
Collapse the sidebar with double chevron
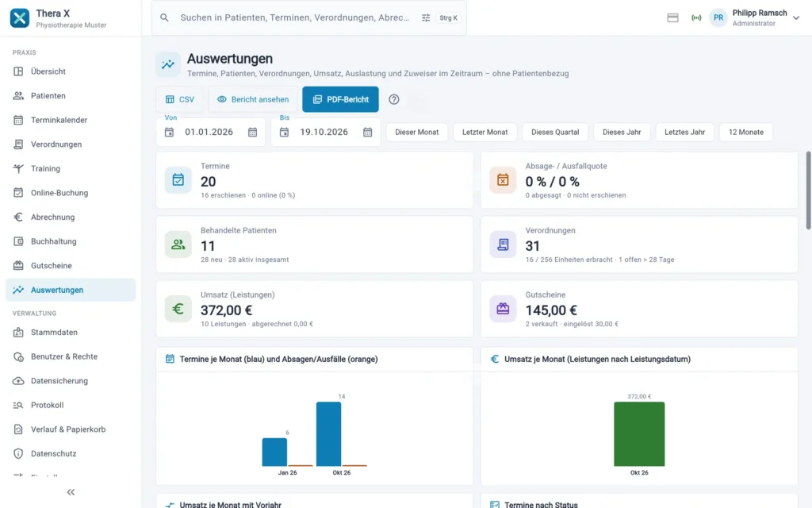pyautogui.click(x=71, y=492)
